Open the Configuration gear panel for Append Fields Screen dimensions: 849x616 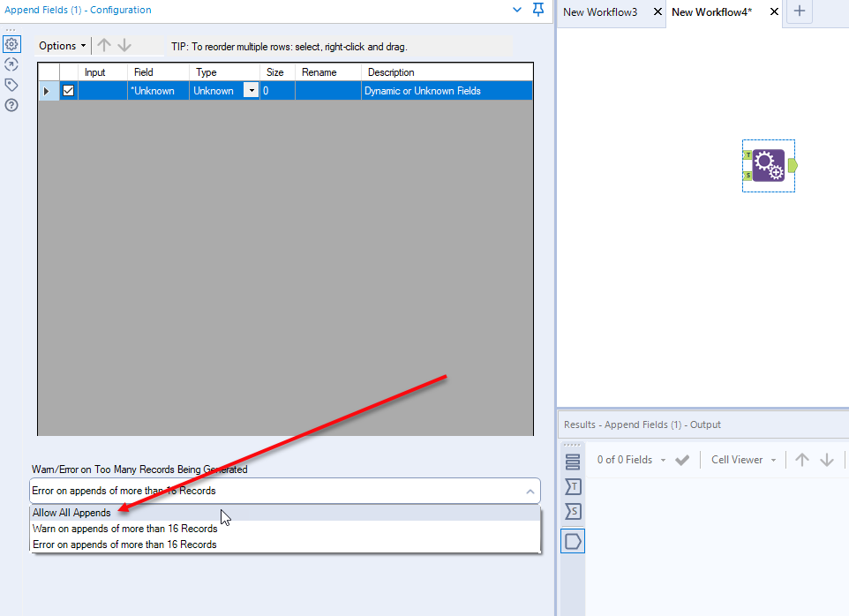(x=11, y=44)
